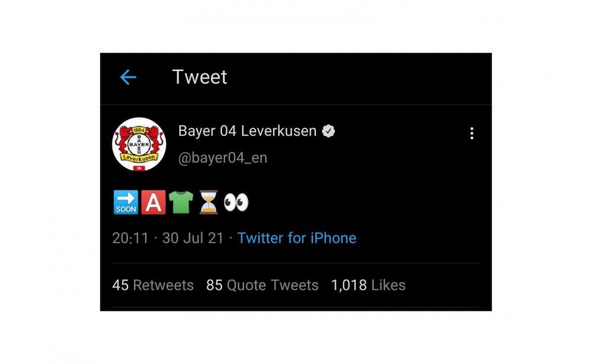View the 45 Retweets list
This screenshot has height=364, width=592.
153,285
